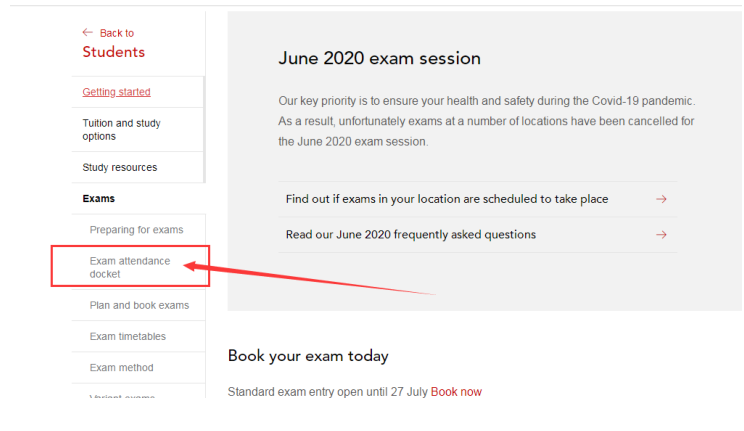Click arrow icon beside frequently asked questions

click(x=661, y=235)
